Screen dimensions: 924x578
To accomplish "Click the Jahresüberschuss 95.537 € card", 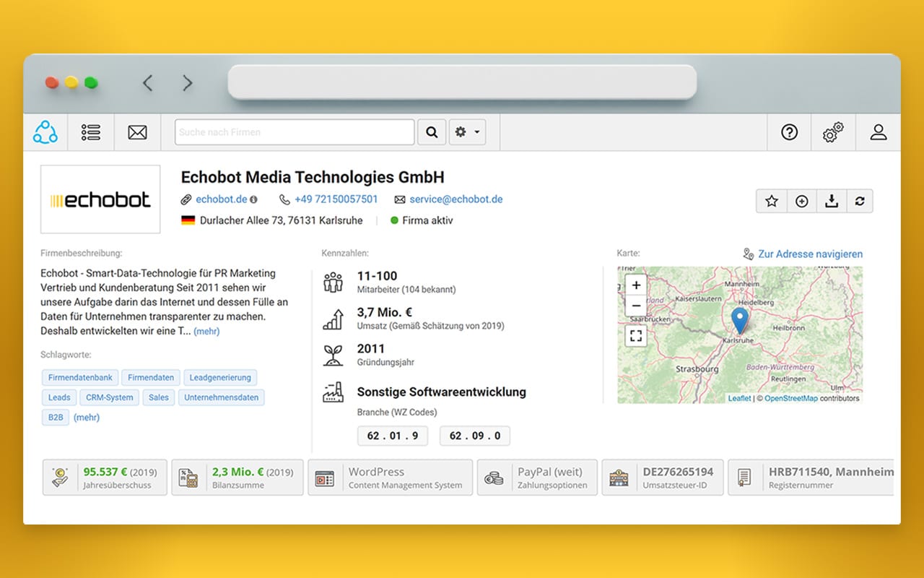I will click(105, 478).
